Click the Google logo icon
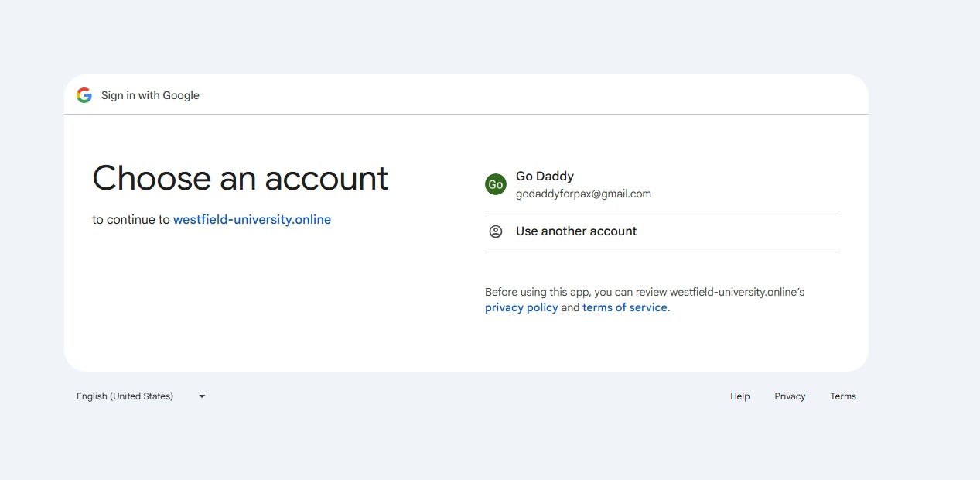The height and width of the screenshot is (480, 980). pyautogui.click(x=84, y=94)
